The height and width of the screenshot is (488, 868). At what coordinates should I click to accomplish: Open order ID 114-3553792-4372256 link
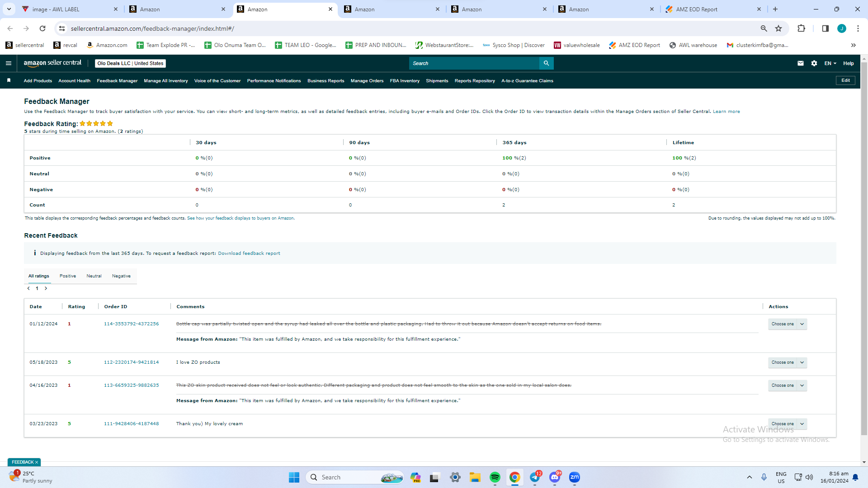[132, 324]
